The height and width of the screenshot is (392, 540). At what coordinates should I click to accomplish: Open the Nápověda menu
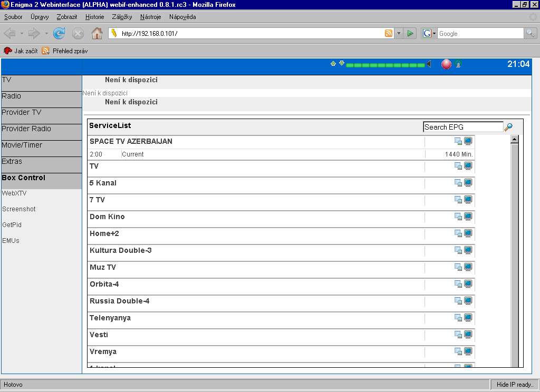182,17
